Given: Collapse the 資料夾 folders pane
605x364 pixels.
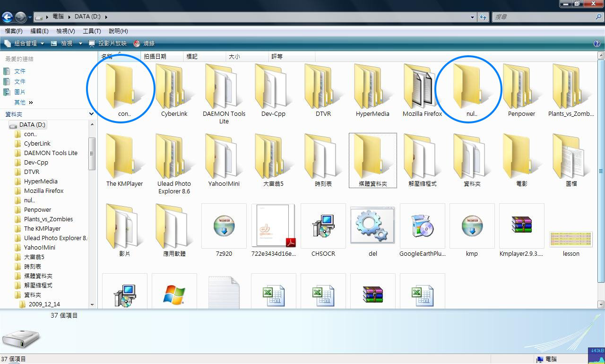Looking at the screenshot, I should [x=91, y=114].
